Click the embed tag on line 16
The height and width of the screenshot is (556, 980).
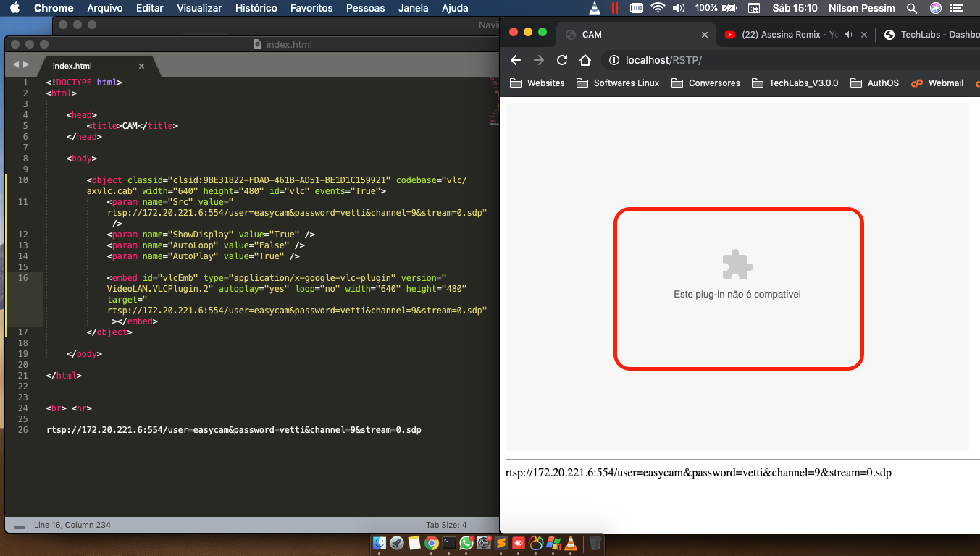click(x=125, y=277)
